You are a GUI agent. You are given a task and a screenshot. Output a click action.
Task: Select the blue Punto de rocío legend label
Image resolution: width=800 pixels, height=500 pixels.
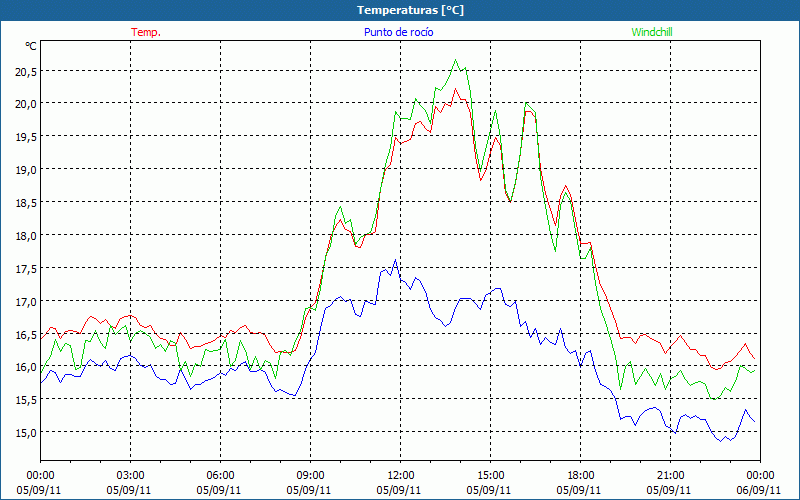click(398, 32)
